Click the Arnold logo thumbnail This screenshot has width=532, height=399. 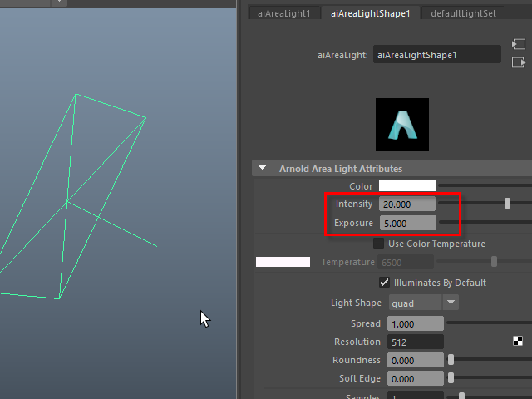402,125
